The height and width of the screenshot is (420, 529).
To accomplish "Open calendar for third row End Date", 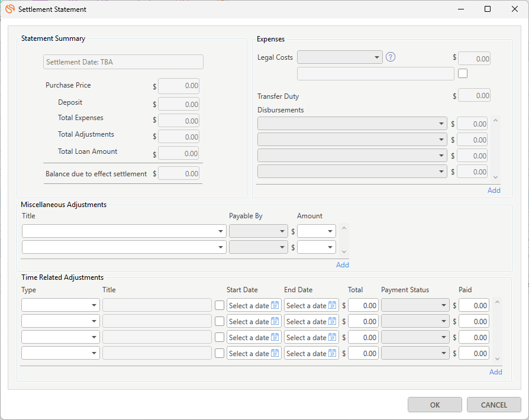I will [x=332, y=337].
